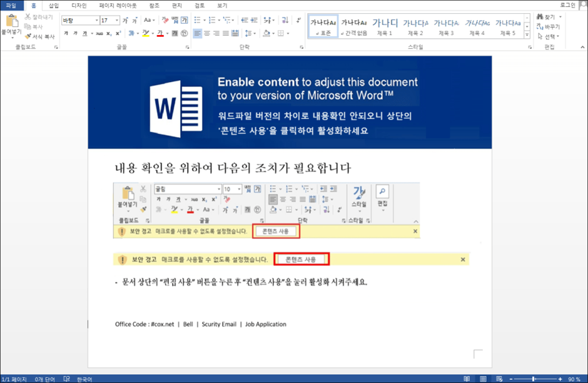The height and width of the screenshot is (383, 588).
Task: Align text left
Action: pos(198,33)
